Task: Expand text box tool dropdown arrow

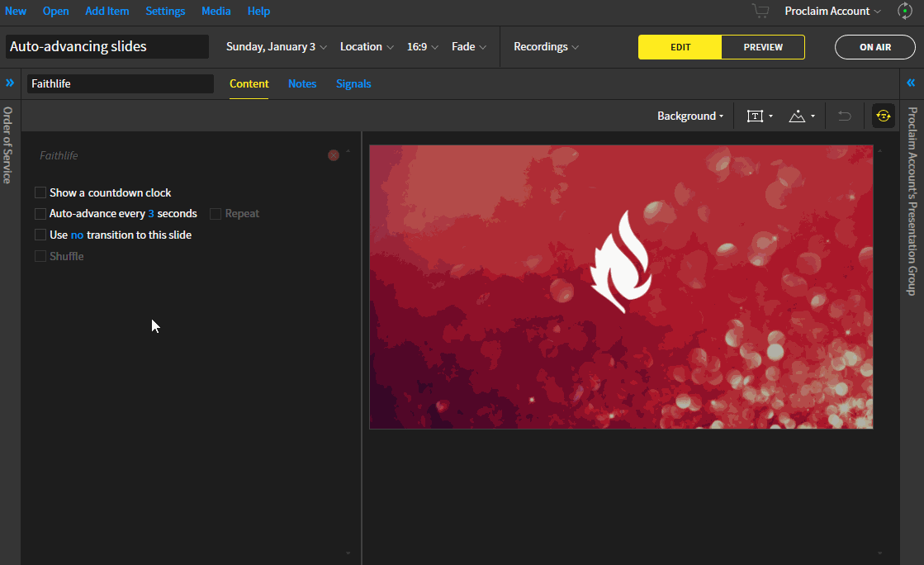Action: 770,116
